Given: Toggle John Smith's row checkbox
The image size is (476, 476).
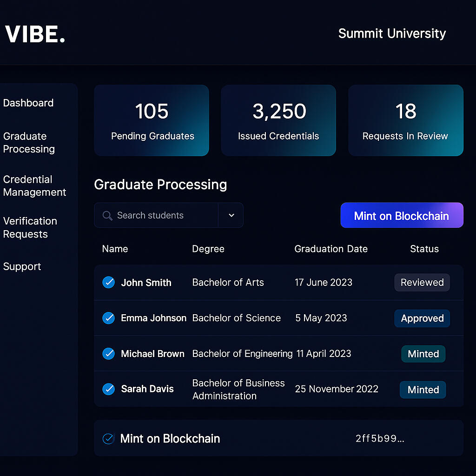Looking at the screenshot, I should [108, 282].
